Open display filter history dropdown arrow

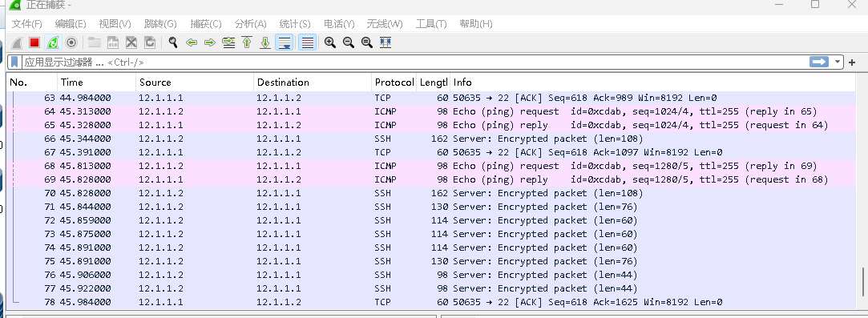(838, 62)
